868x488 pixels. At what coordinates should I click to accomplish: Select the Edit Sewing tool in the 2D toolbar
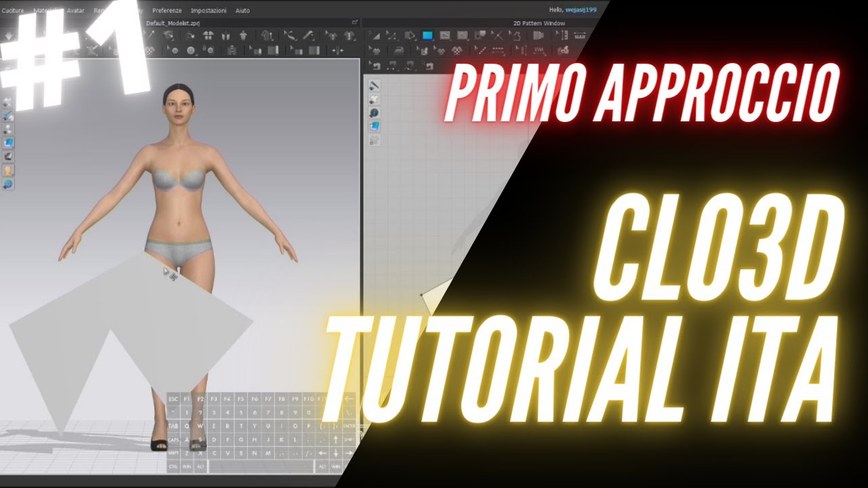click(x=376, y=65)
